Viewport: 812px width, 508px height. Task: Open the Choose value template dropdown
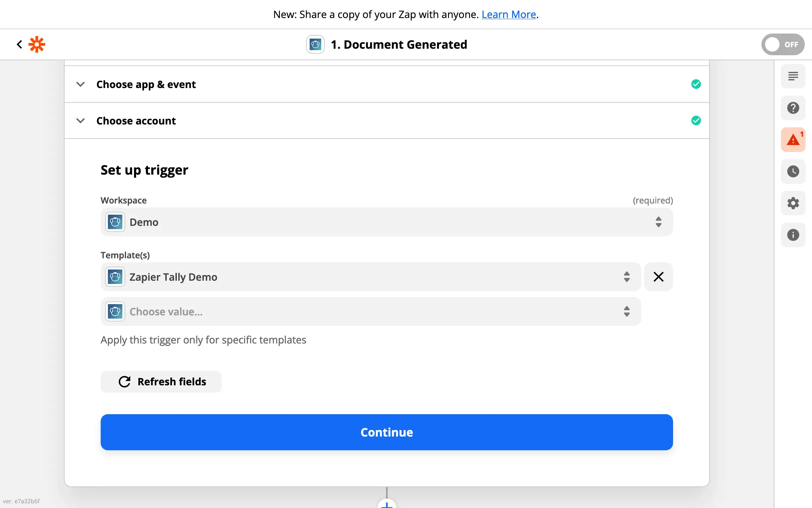[x=370, y=311]
